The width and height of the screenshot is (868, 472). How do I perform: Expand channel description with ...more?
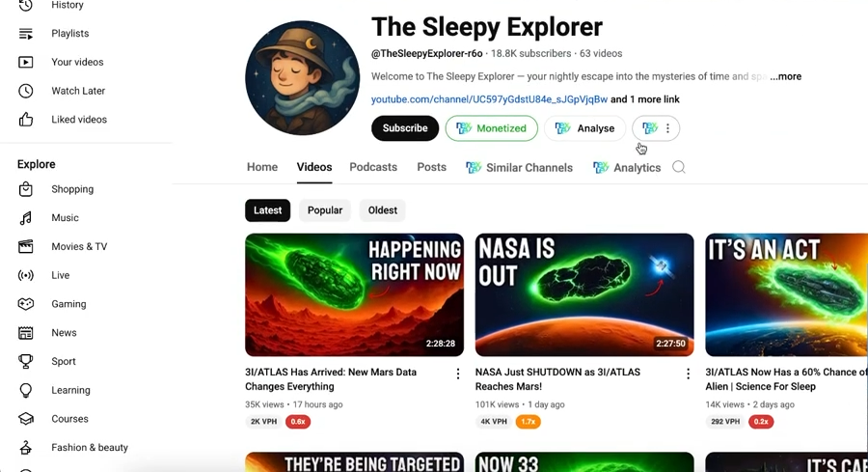pos(785,76)
